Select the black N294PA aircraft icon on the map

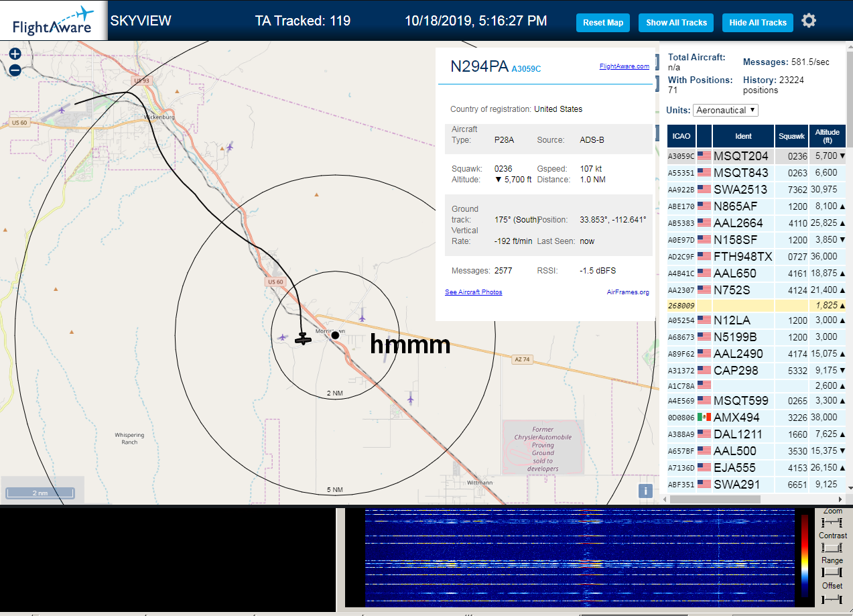pos(303,338)
